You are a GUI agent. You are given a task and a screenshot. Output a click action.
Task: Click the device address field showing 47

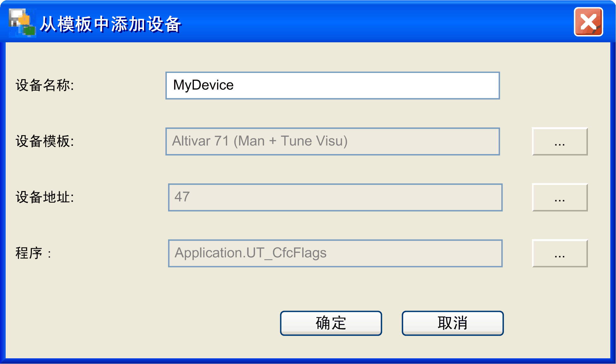[x=335, y=197]
